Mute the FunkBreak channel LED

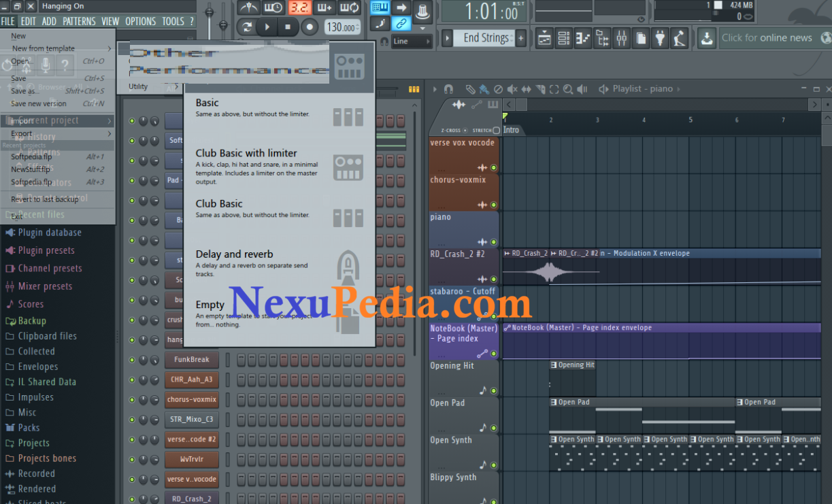point(132,360)
